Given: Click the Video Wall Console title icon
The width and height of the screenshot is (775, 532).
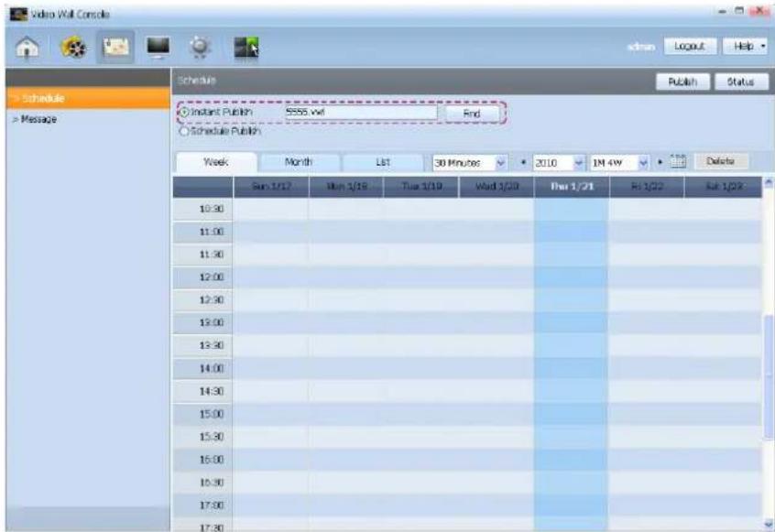Looking at the screenshot, I should 18,14.
